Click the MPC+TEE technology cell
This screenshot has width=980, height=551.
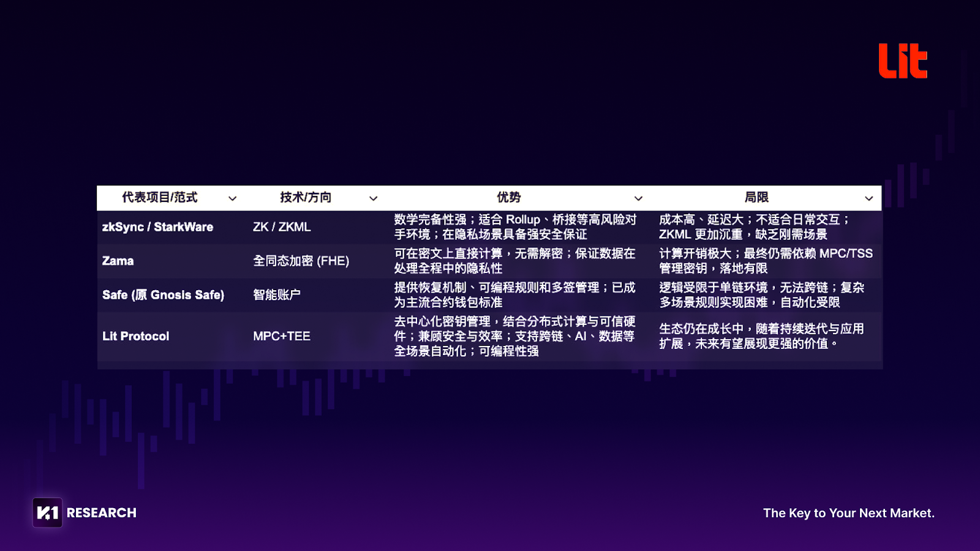(x=282, y=336)
